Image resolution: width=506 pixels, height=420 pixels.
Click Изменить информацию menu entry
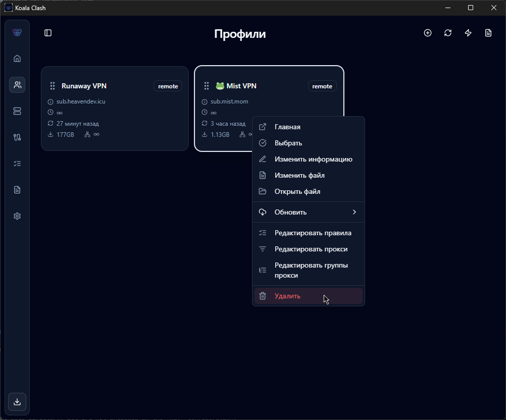pos(313,159)
